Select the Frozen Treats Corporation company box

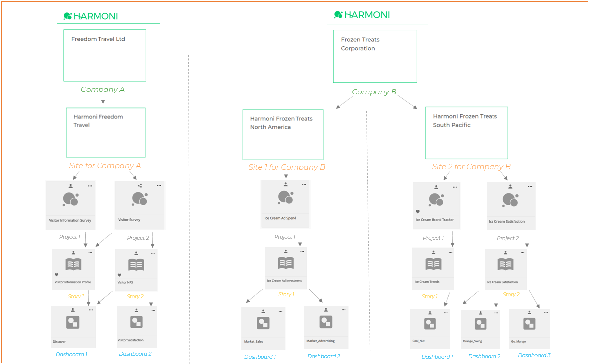[375, 56]
